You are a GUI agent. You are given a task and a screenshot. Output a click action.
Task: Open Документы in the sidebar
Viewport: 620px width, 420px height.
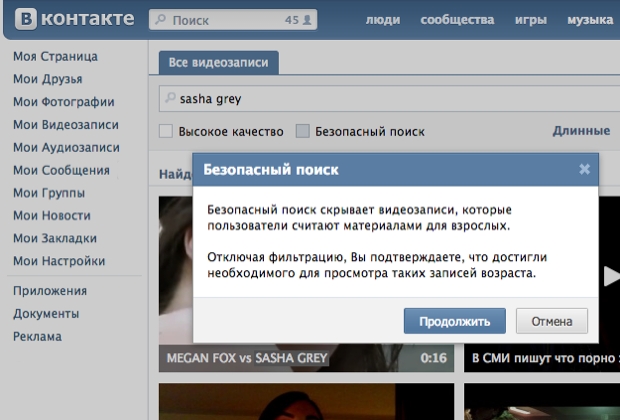46,314
